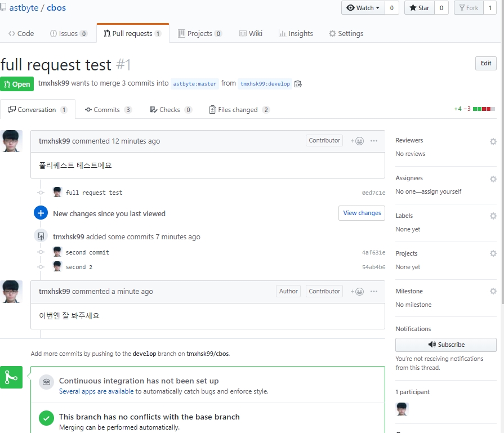Open Reviewers settings gear
The width and height of the screenshot is (504, 433).
(x=493, y=141)
